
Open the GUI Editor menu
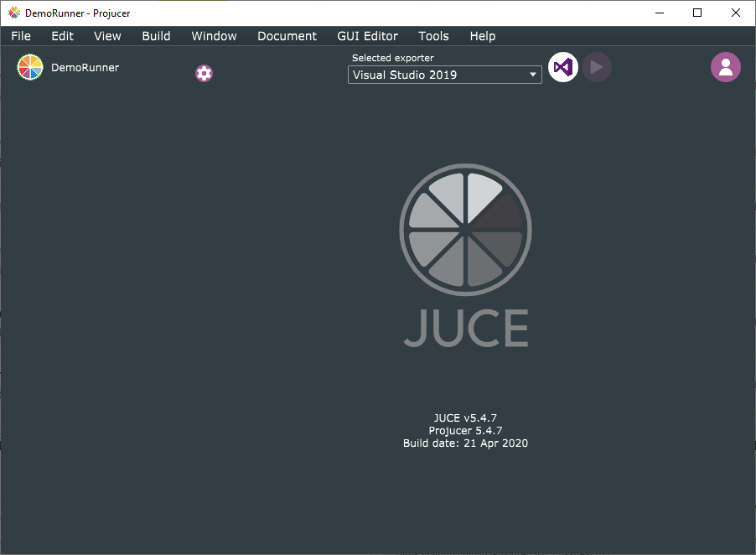[367, 36]
